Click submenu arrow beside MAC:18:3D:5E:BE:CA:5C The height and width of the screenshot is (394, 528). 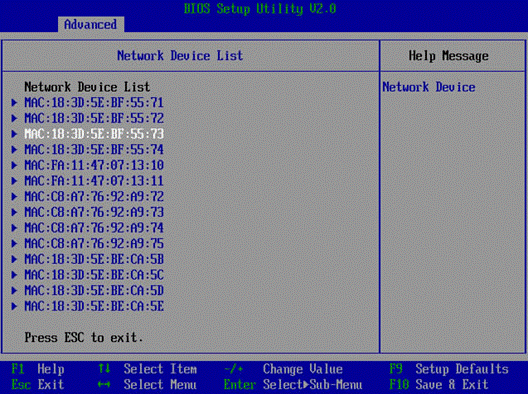14,275
